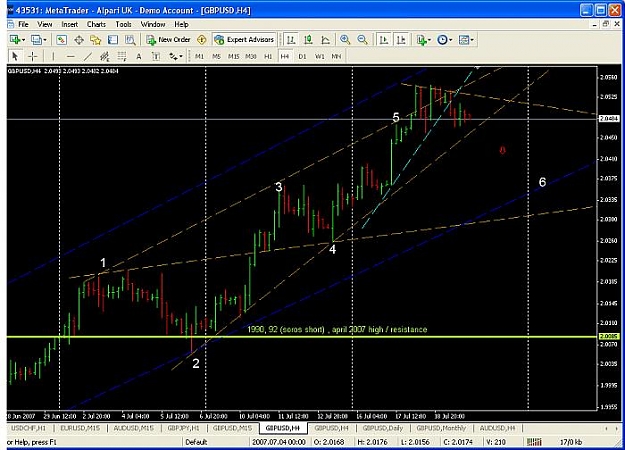Switch to the EURUSD,M15 chart tab

click(81, 428)
